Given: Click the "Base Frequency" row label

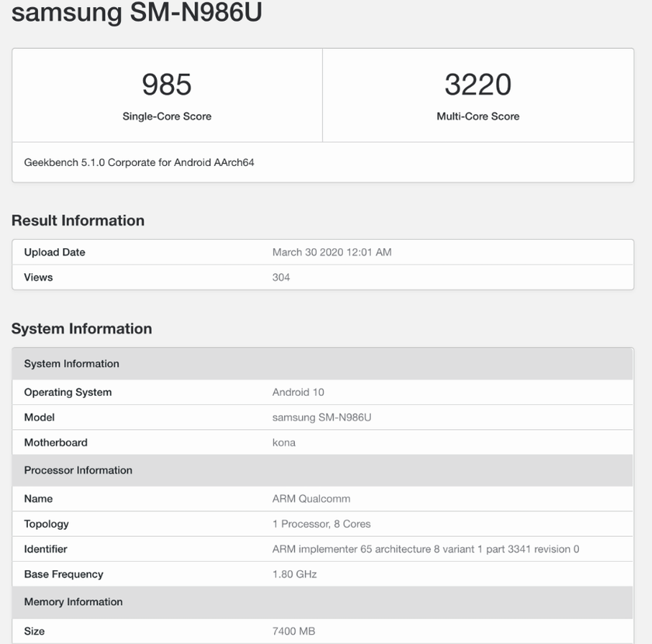Looking at the screenshot, I should click(64, 574).
